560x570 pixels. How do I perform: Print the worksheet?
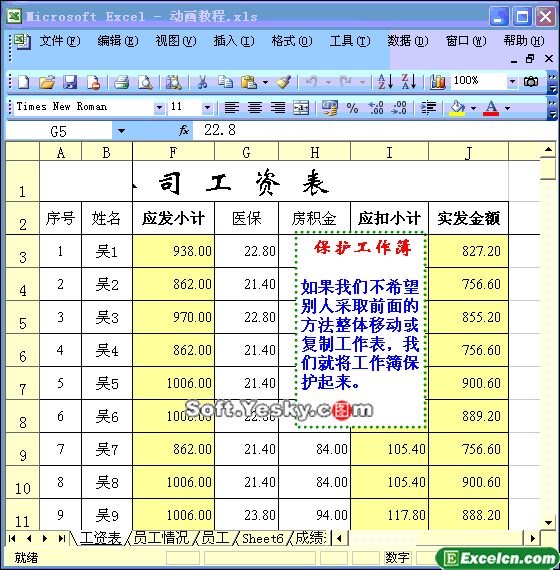[x=121, y=82]
